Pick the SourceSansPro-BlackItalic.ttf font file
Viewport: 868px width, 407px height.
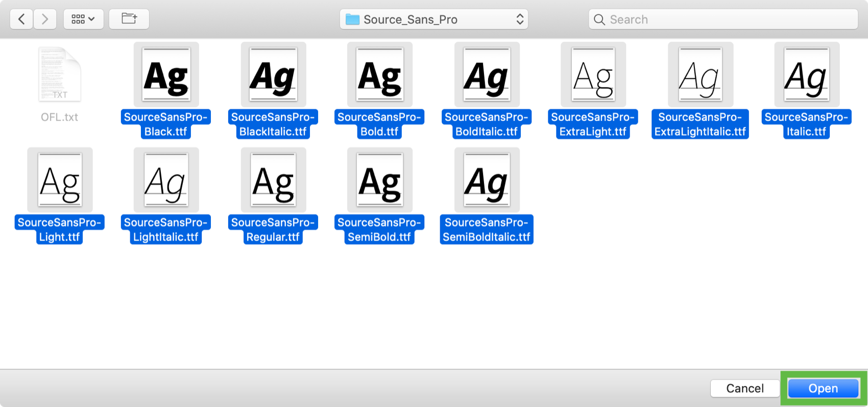pyautogui.click(x=273, y=75)
